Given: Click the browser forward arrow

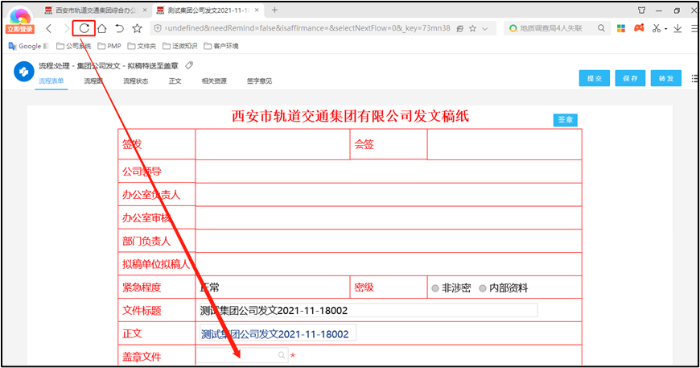Looking at the screenshot, I should coord(67,29).
